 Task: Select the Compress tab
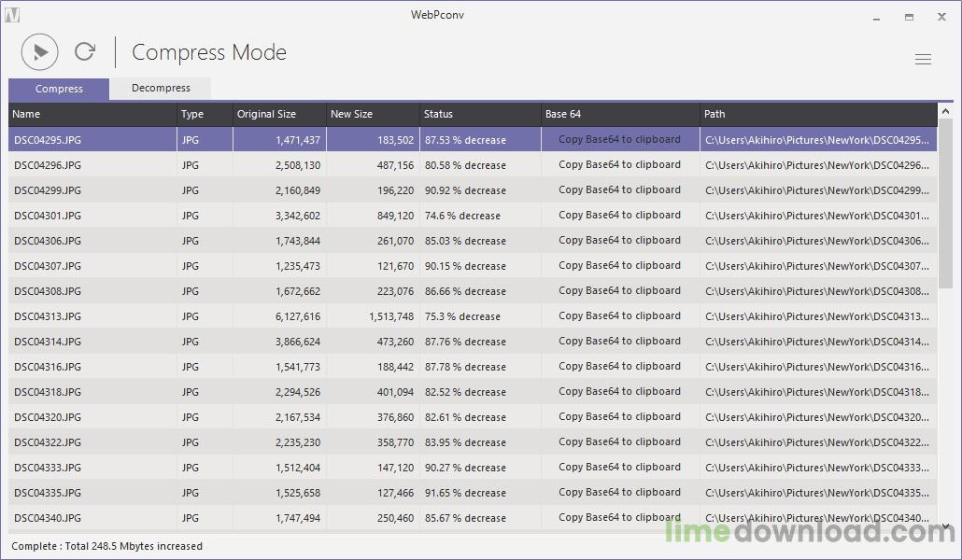(59, 89)
